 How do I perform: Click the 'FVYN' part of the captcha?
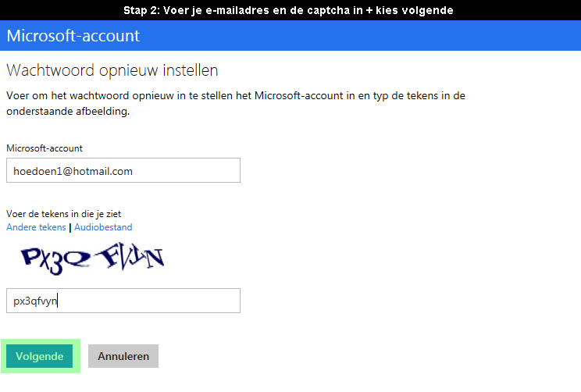(x=130, y=255)
